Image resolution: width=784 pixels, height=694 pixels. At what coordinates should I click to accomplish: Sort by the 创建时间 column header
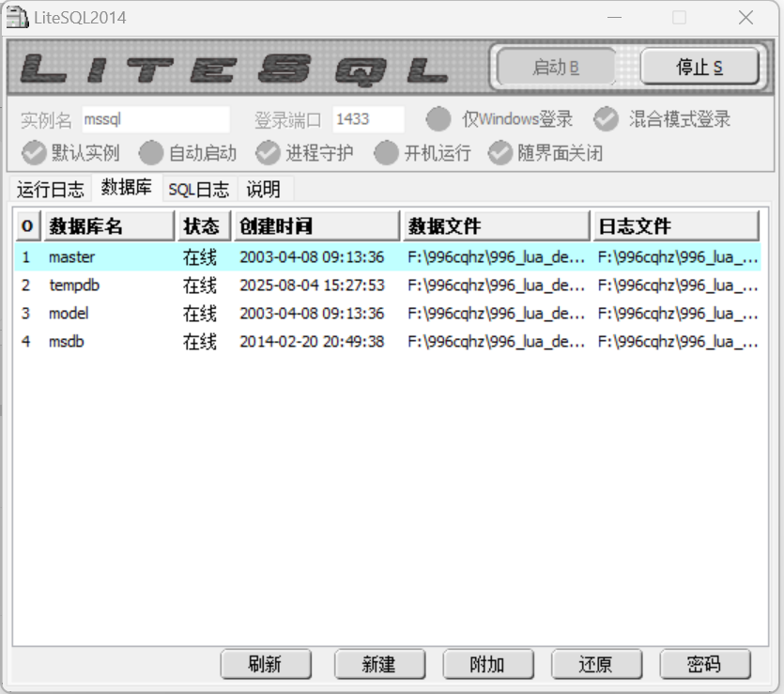[317, 226]
